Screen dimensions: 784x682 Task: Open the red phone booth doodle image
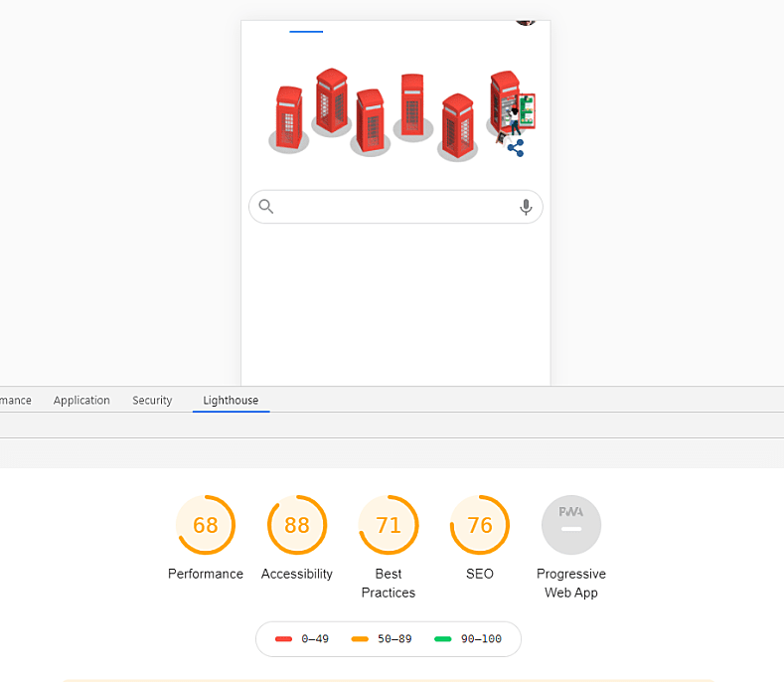pos(402,115)
